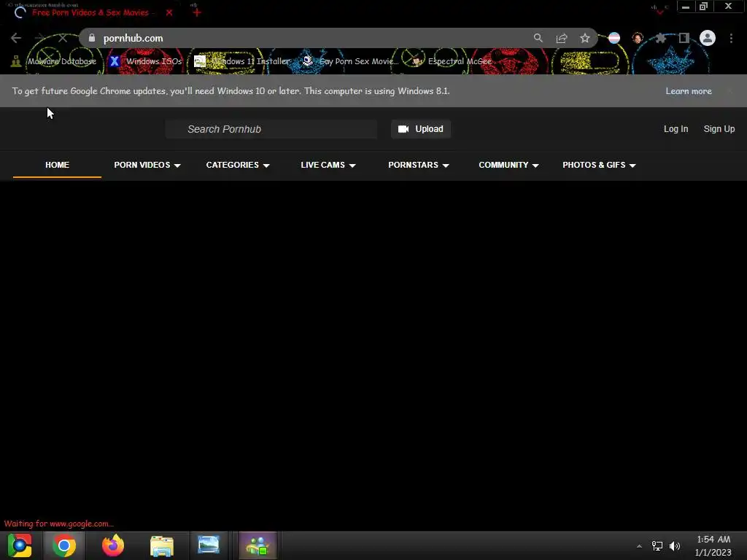This screenshot has height=560, width=747.
Task: Open the Chrome three-dot menu
Action: tap(731, 38)
